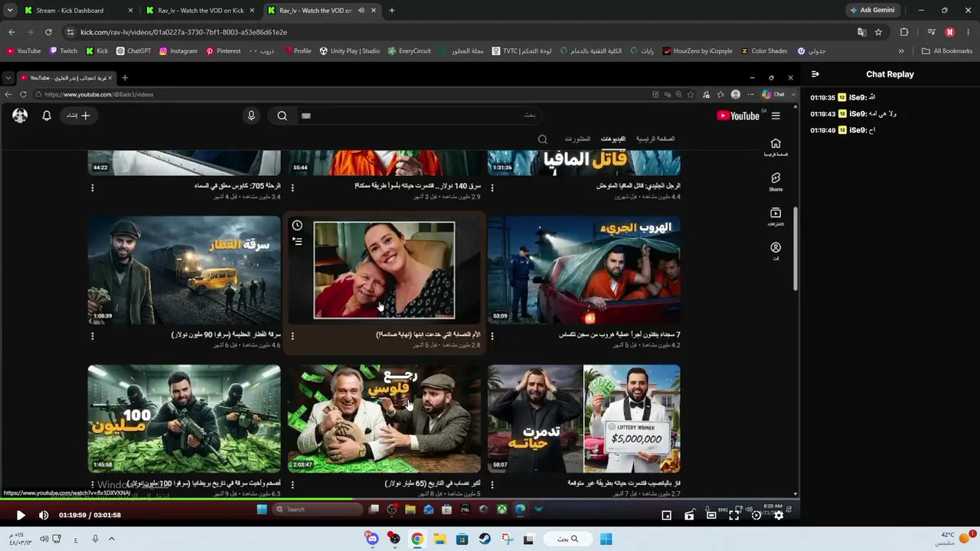The width and height of the screenshot is (980, 551).
Task: Collapse the Chat Replay panel
Action: click(x=815, y=74)
